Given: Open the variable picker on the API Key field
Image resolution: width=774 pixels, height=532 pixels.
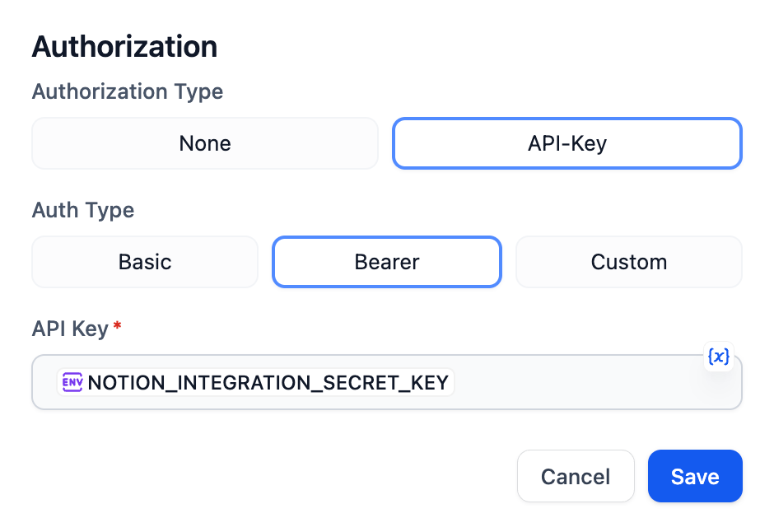Looking at the screenshot, I should (x=719, y=357).
